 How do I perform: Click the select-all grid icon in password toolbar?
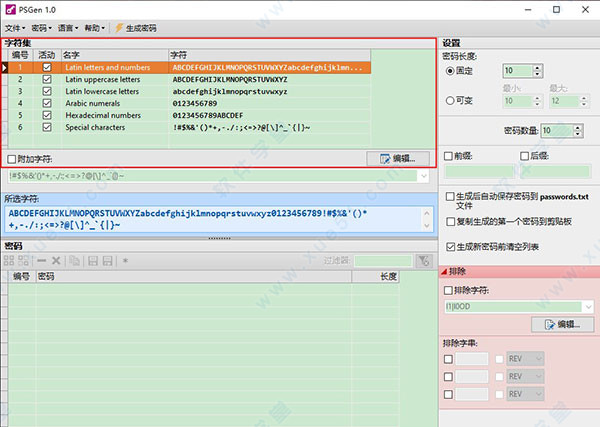[x=10, y=260]
